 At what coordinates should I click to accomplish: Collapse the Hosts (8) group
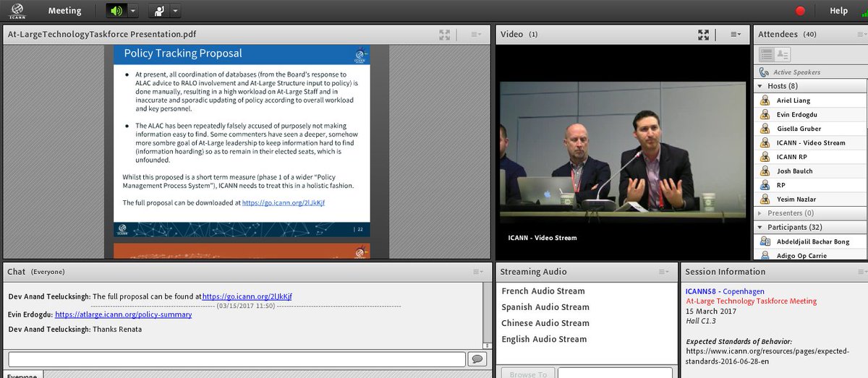[760, 86]
